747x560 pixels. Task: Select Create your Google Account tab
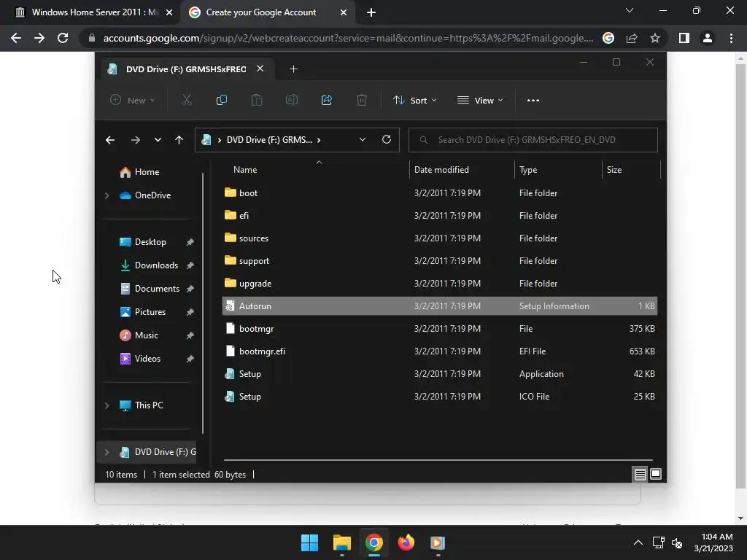click(262, 13)
